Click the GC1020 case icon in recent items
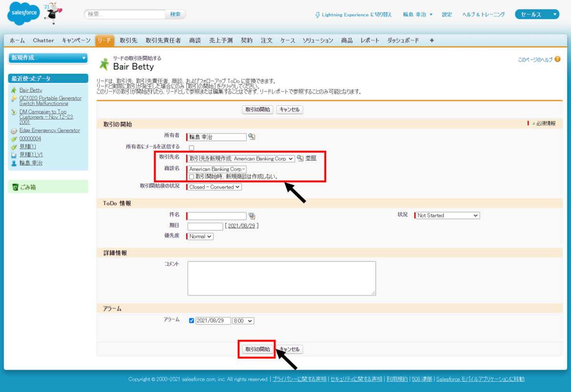571x392 pixels. click(x=14, y=98)
